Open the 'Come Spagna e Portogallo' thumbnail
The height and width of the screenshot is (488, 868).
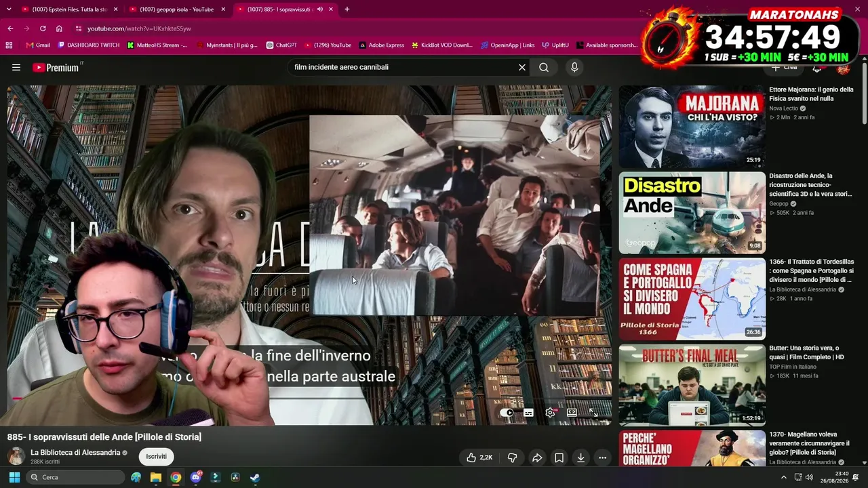692,299
